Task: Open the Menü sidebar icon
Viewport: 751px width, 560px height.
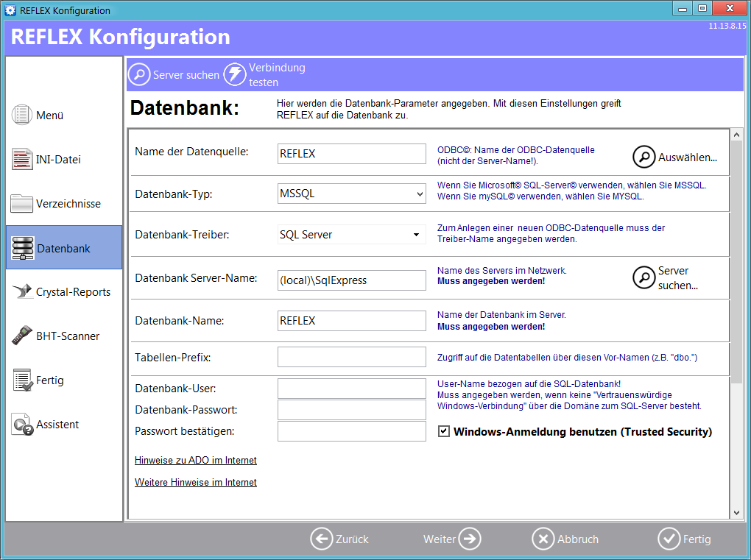Action: [22, 115]
